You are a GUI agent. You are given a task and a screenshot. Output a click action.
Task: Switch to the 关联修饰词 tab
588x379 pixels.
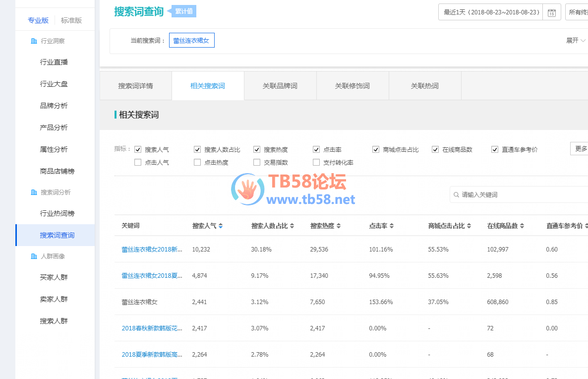pyautogui.click(x=353, y=86)
